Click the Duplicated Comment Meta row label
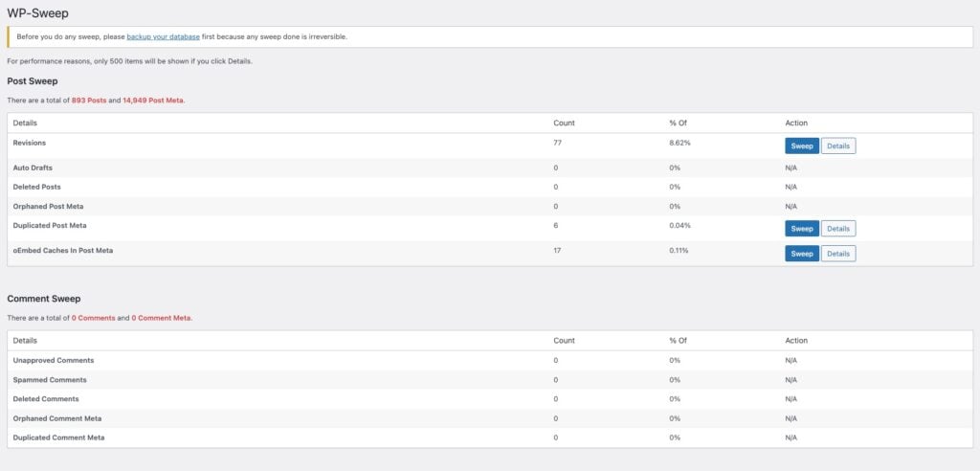 click(x=58, y=437)
